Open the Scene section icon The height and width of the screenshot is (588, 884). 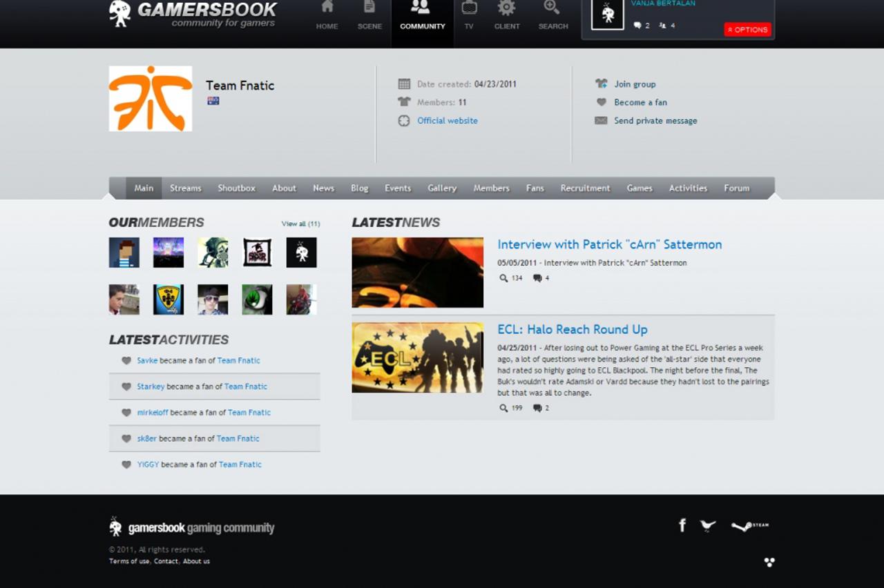point(369,8)
